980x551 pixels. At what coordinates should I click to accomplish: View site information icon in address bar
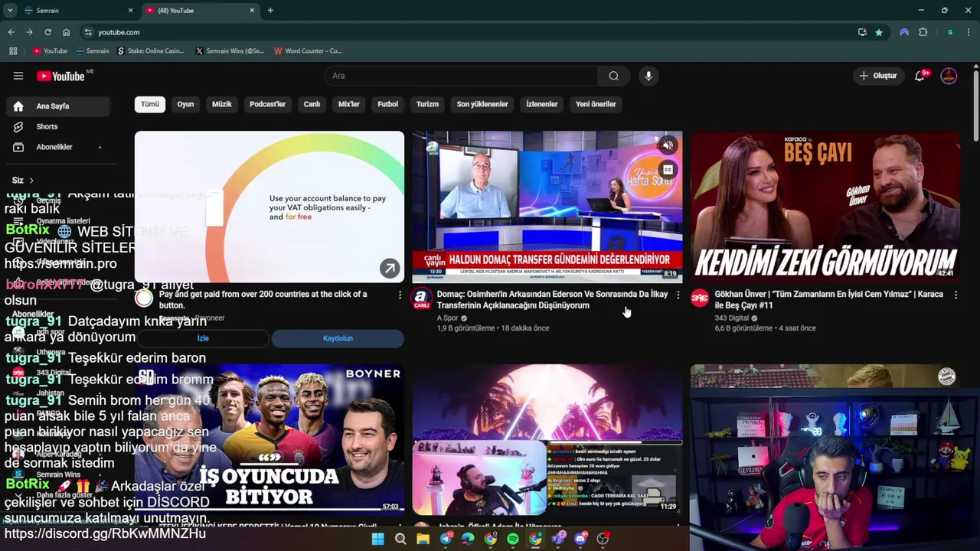tap(88, 32)
